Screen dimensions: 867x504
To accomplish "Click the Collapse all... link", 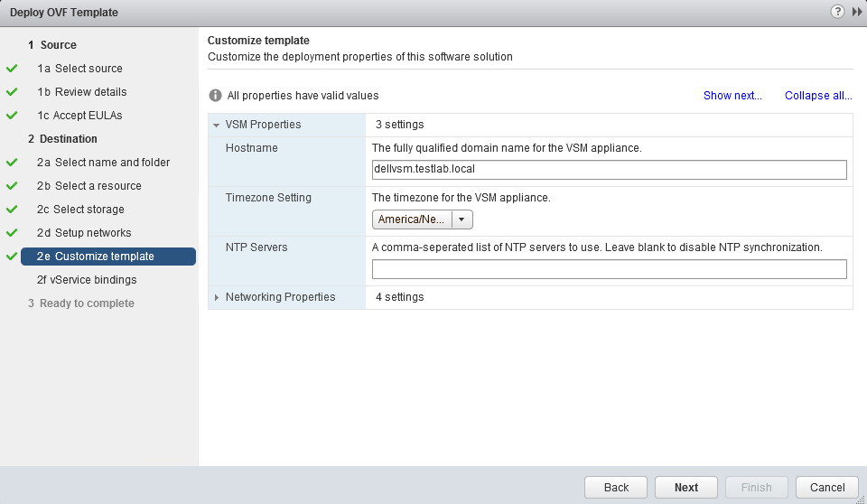I will pyautogui.click(x=818, y=96).
